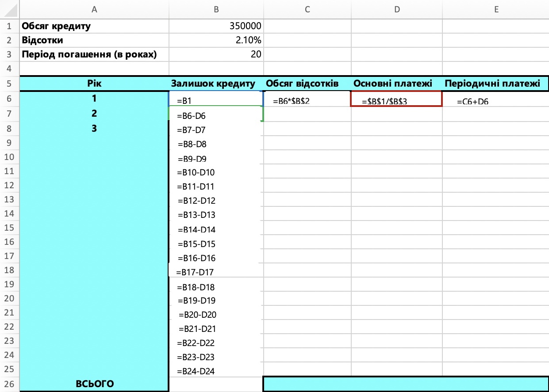Click the 'Обсяг відсотків' header cell
This screenshot has height=392, width=549.
[307, 84]
